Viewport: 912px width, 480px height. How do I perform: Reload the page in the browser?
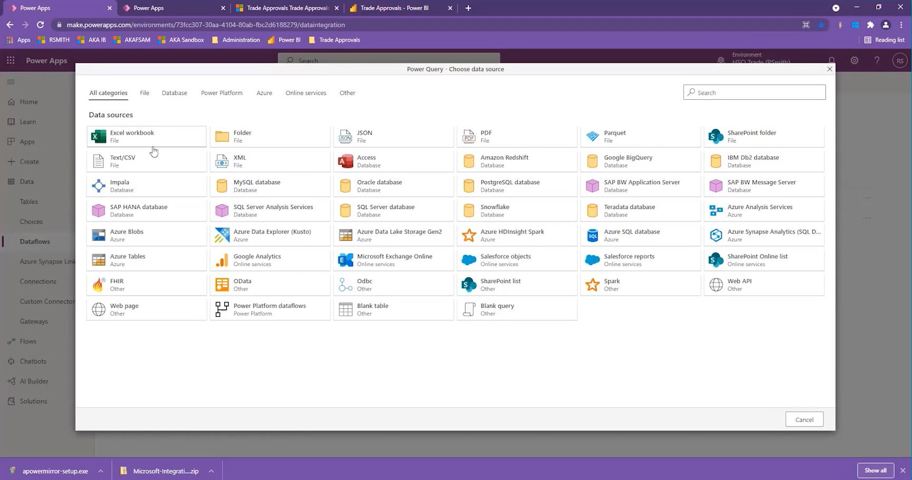pyautogui.click(x=40, y=25)
